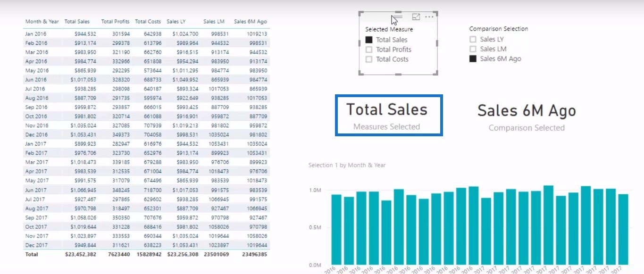This screenshot has height=274, width=644.
Task: Sort by the Sales LY column header
Action: coord(176,22)
